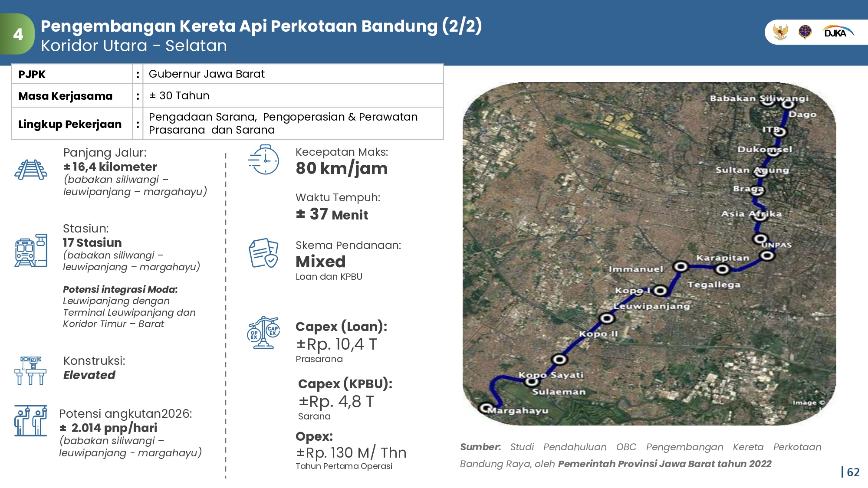Click the Kopo Sayati station marker
Image resolution: width=868 pixels, height=488 pixels.
(531, 381)
